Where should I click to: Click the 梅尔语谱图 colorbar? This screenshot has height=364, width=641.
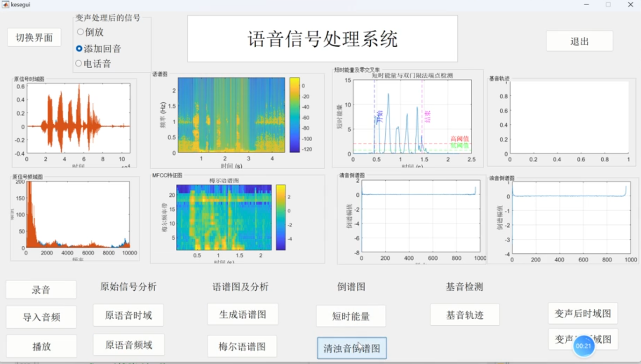(x=281, y=217)
